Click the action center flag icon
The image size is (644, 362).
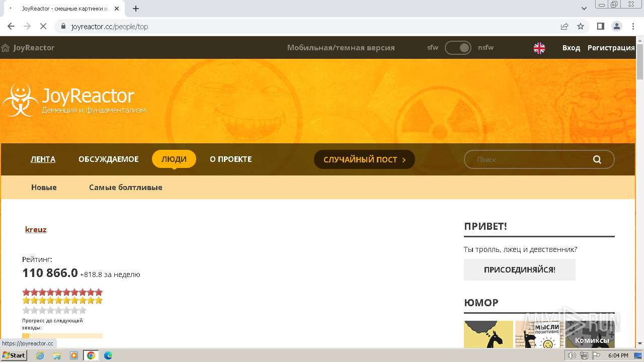(x=596, y=355)
